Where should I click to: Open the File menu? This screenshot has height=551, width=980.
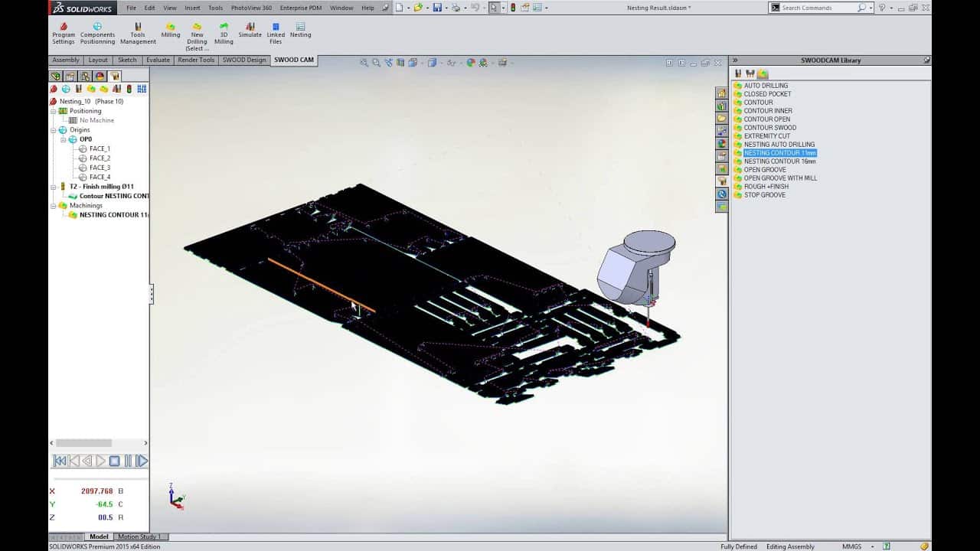click(x=131, y=8)
